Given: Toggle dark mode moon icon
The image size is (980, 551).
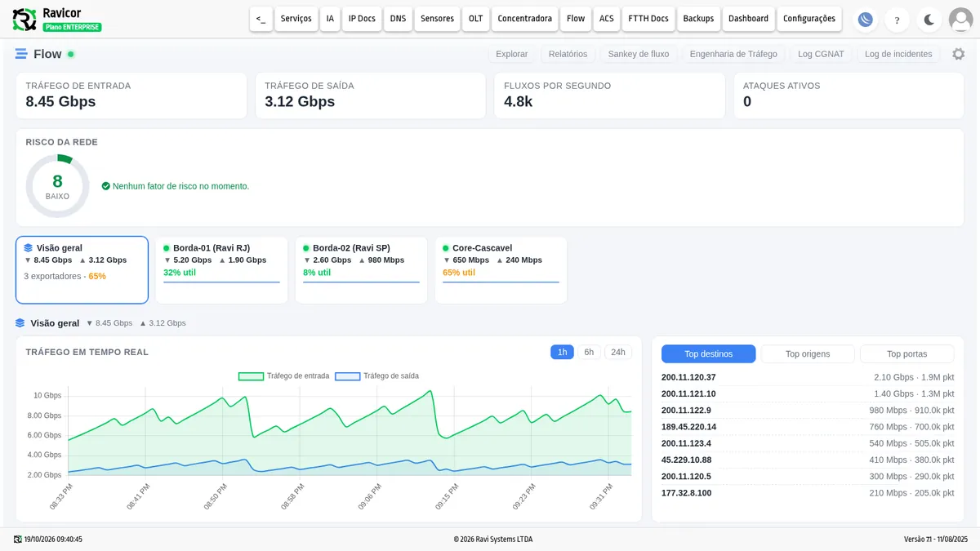Looking at the screenshot, I should 929,20.
